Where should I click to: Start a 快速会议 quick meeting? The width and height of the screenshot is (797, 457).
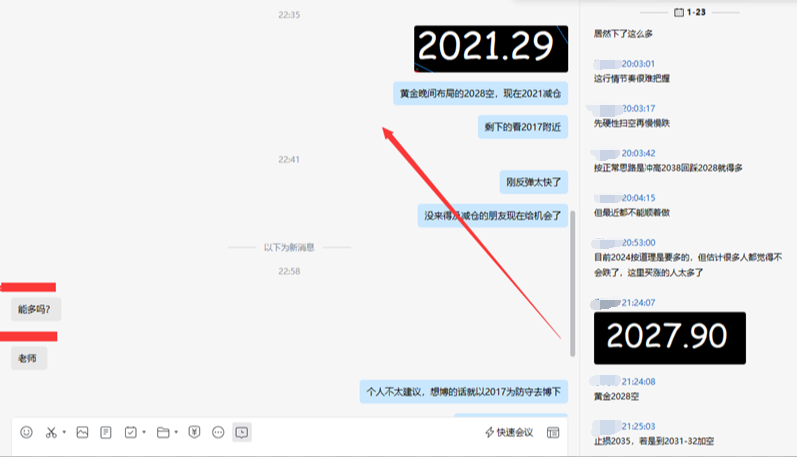[509, 432]
